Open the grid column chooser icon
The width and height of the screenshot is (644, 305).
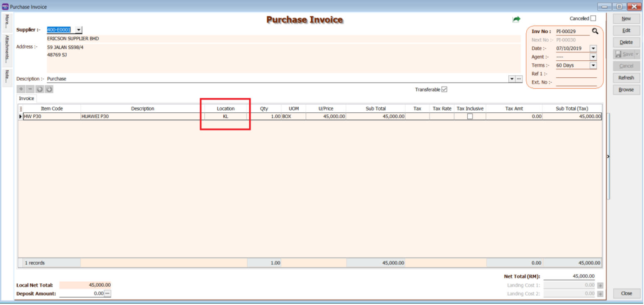(x=21, y=109)
